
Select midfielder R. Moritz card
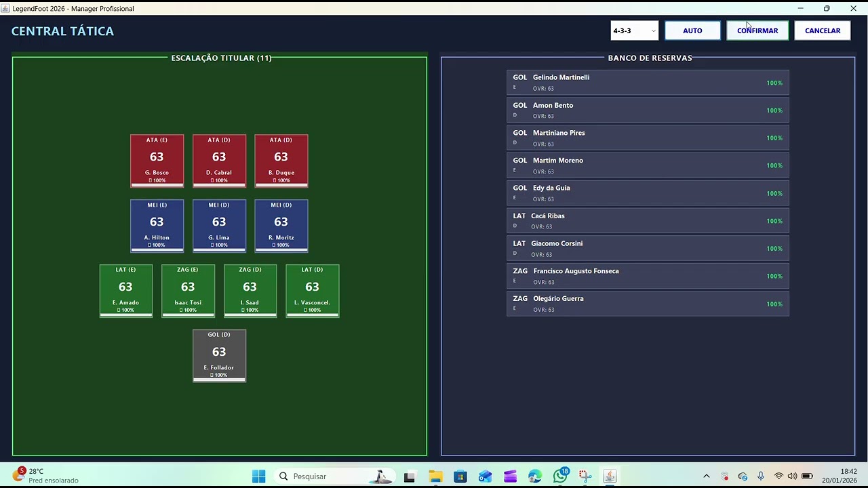[x=281, y=226]
